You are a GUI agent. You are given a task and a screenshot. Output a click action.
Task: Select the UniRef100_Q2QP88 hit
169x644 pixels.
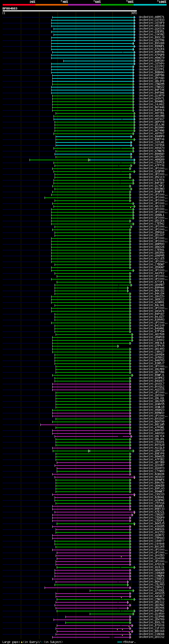[x=152, y=171]
